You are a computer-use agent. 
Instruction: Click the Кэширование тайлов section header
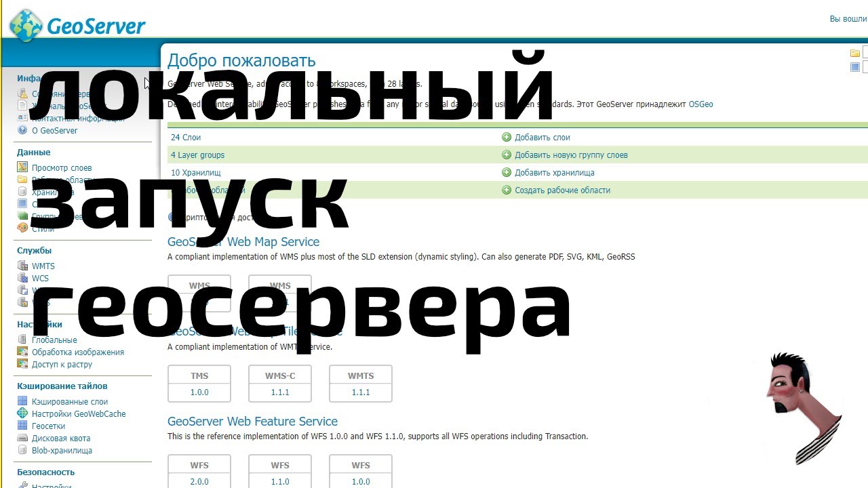(62, 386)
